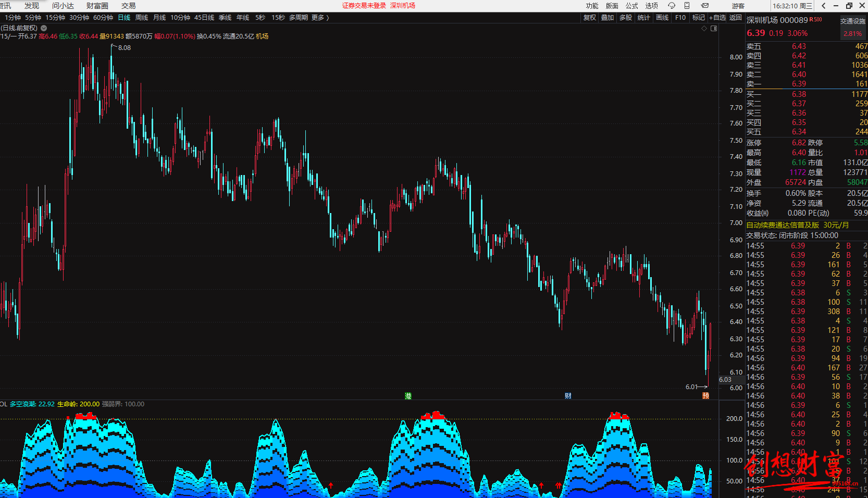This screenshot has width=868, height=498.
Task: Switch to the 财富圈 tab
Action: (x=97, y=6)
